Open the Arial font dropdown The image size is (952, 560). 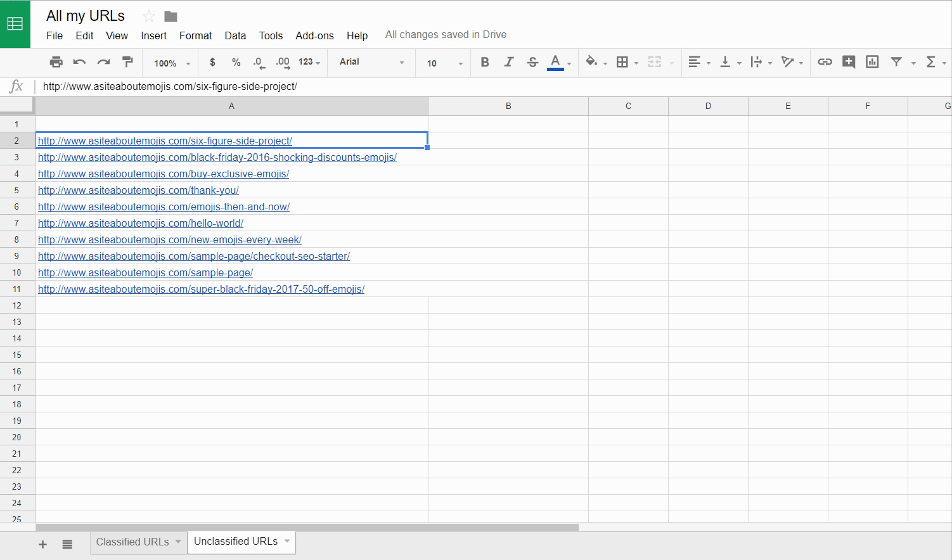point(371,62)
